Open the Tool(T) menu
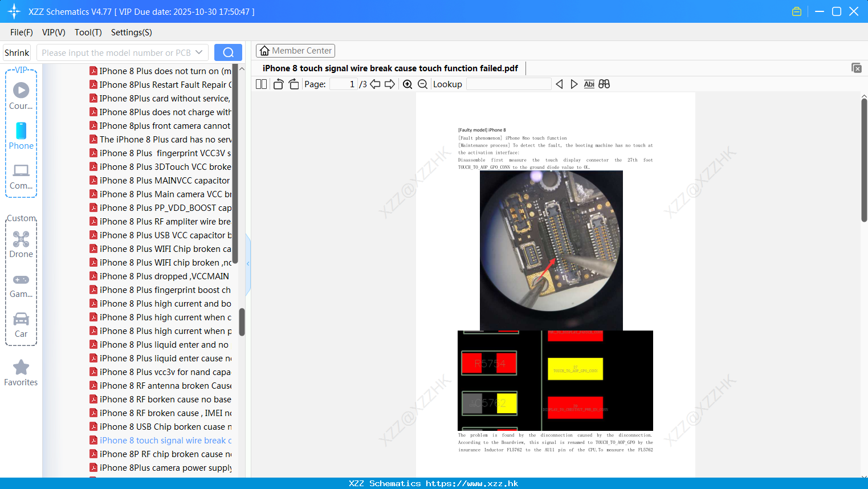The width and height of the screenshot is (868, 489). 88,32
